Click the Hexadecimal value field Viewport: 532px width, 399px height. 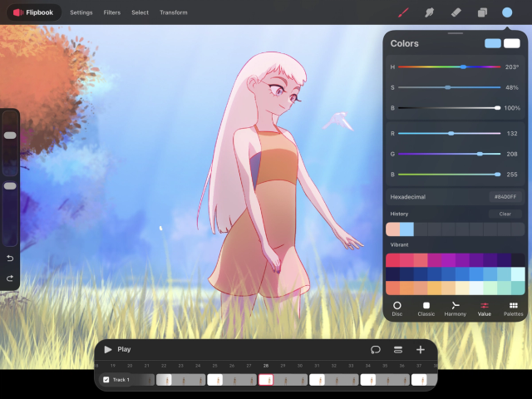(x=505, y=197)
